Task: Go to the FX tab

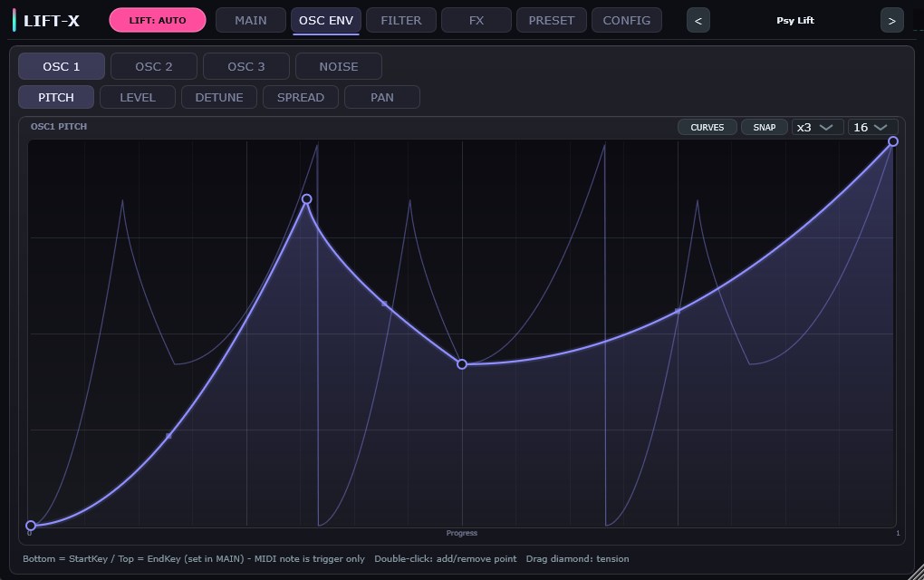Action: pos(476,20)
